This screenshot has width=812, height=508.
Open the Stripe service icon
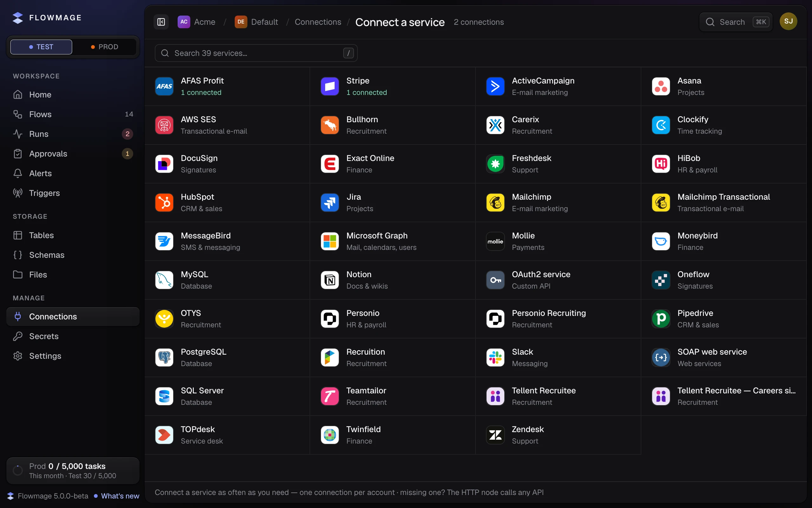pyautogui.click(x=330, y=86)
